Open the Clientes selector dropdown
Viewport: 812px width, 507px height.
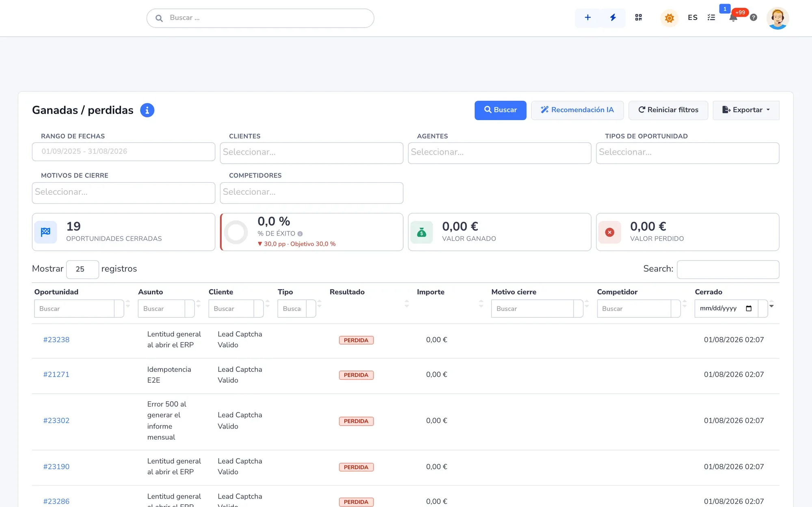point(311,153)
